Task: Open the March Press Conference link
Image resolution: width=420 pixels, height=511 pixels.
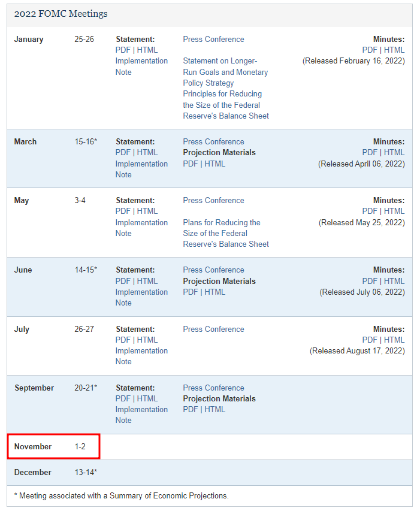Action: pyautogui.click(x=213, y=142)
